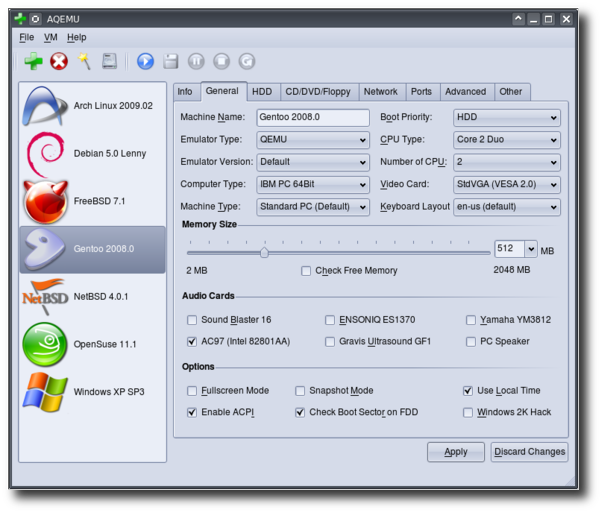Shade window with title bar up-arrow
602x513 pixels.
click(x=518, y=19)
